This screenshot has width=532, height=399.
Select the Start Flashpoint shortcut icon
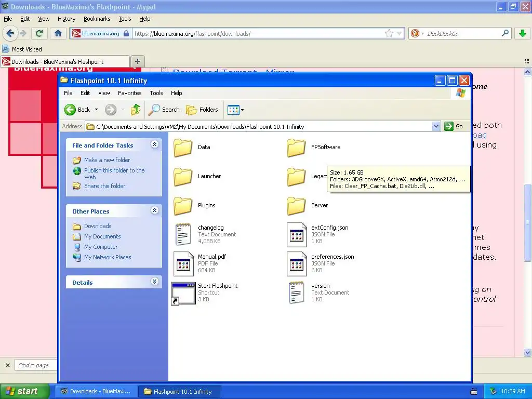coord(183,293)
